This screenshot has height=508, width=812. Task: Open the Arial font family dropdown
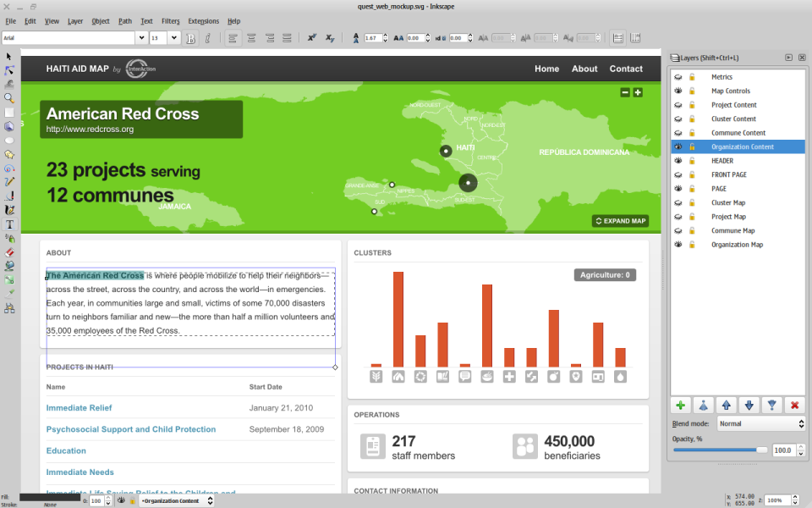point(141,37)
